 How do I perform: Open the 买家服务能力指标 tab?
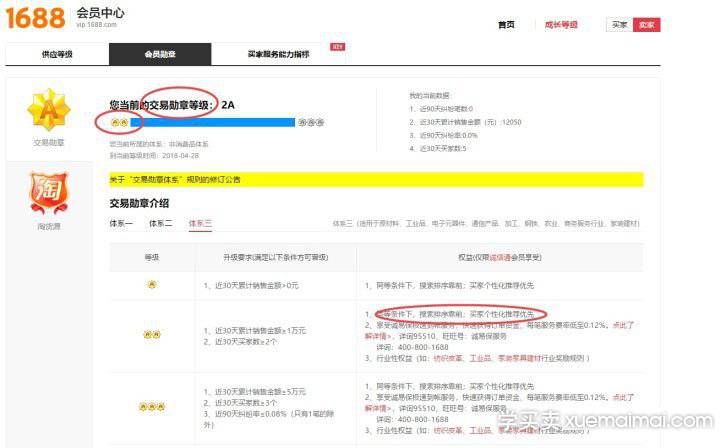278,54
